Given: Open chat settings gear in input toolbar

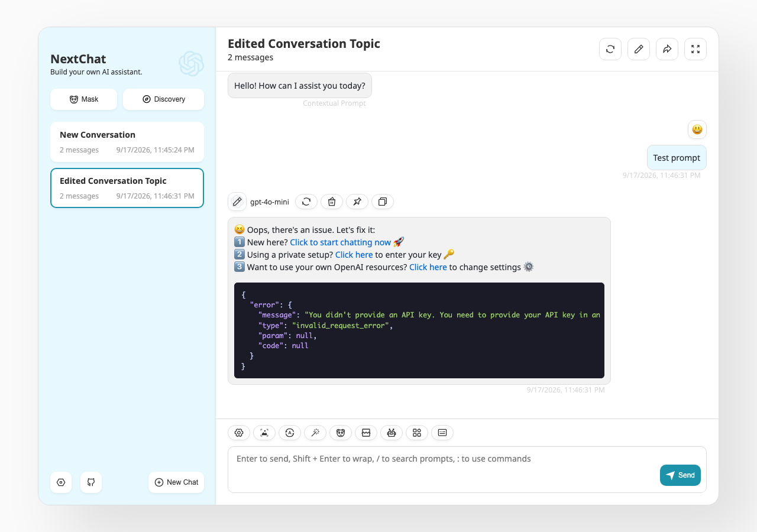Looking at the screenshot, I should [x=239, y=433].
